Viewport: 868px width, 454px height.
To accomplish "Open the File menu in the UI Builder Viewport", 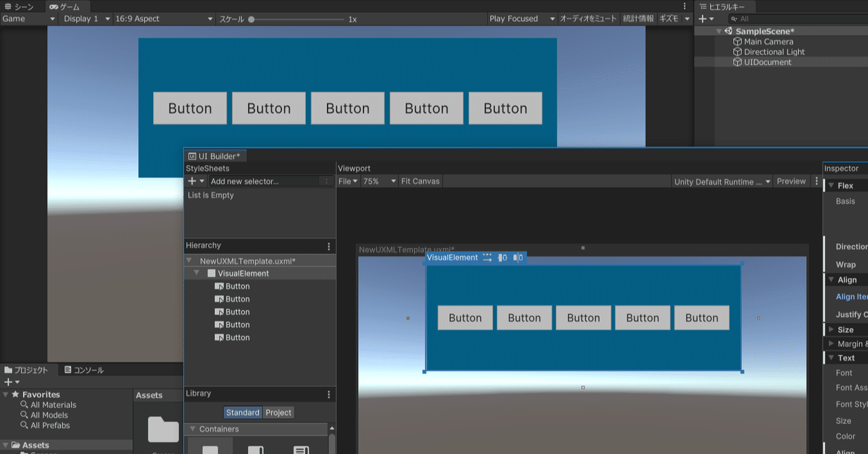I will coord(348,181).
